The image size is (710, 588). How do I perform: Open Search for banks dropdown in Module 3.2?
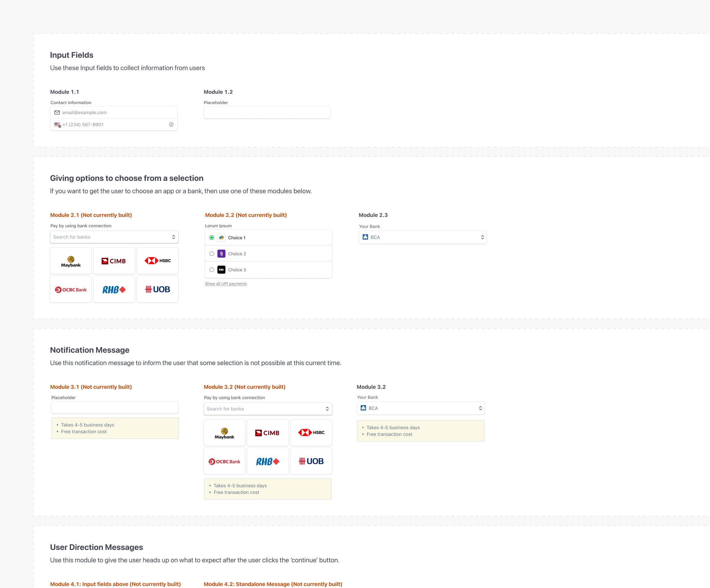pos(268,409)
